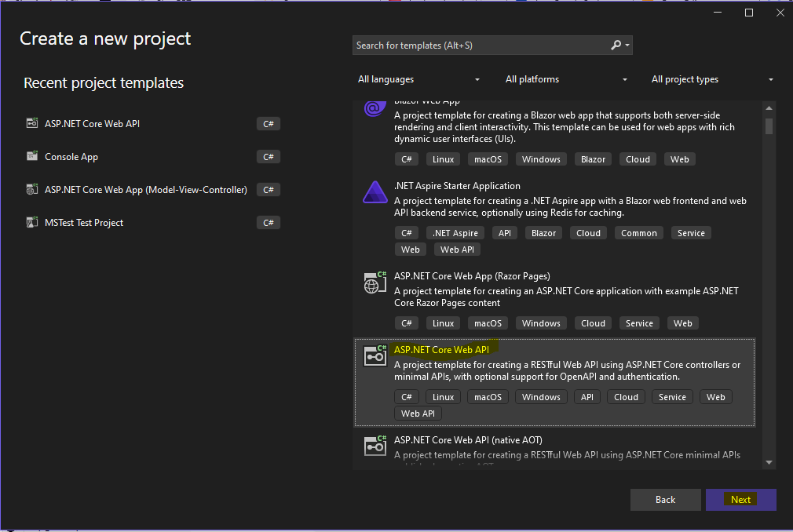793x532 pixels.
Task: Select ASP.NET Core Web App (Razor Pages) title
Action: pos(472,276)
